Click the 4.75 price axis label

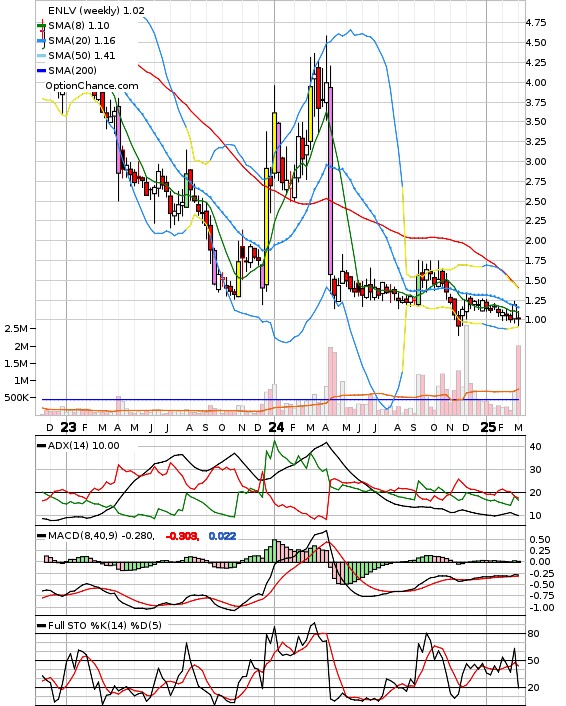pyautogui.click(x=536, y=23)
